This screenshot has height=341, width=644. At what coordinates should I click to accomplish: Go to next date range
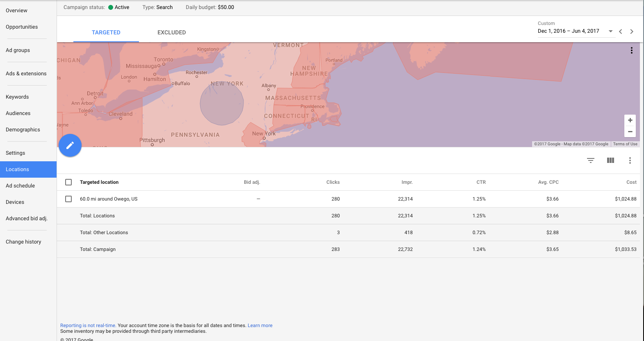point(632,32)
